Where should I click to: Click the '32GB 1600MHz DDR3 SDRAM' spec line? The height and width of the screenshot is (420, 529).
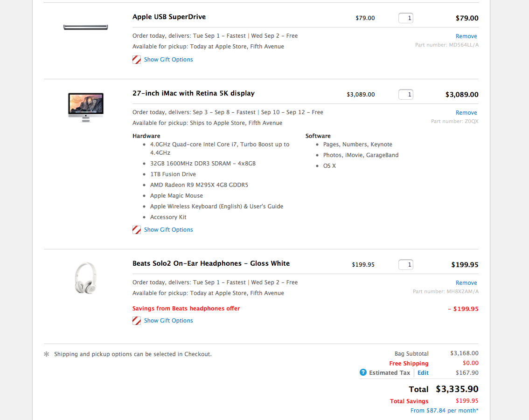(203, 164)
